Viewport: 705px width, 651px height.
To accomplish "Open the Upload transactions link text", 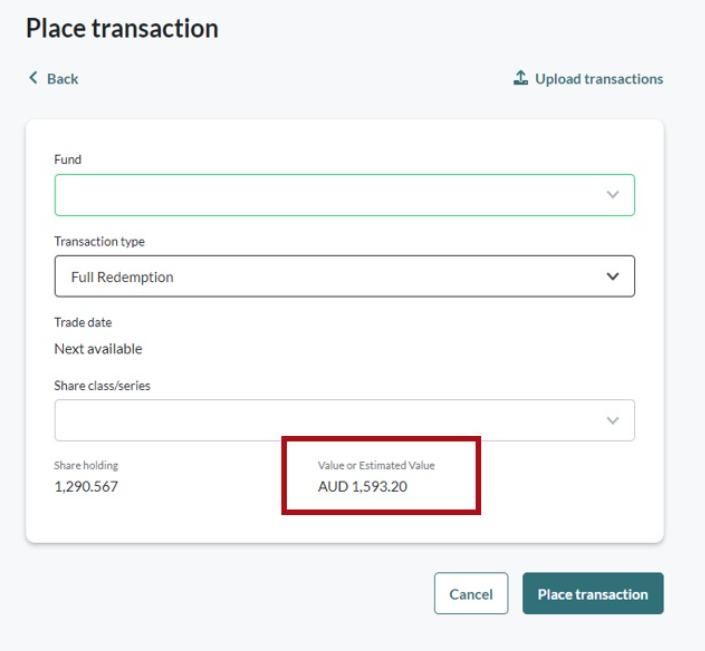I will pyautogui.click(x=598, y=79).
